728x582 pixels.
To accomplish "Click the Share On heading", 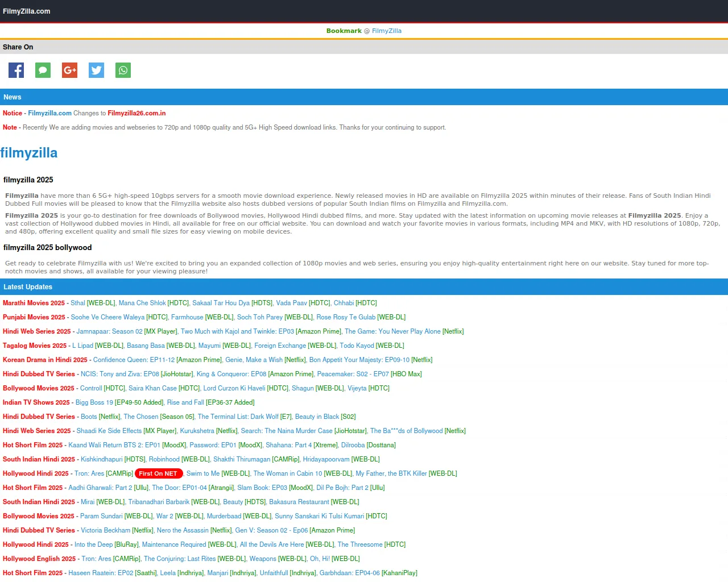I will click(x=364, y=47).
